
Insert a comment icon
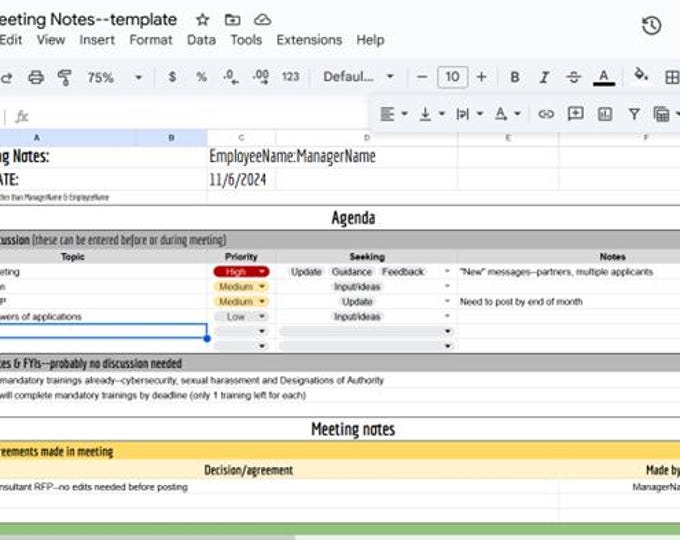tap(575, 114)
